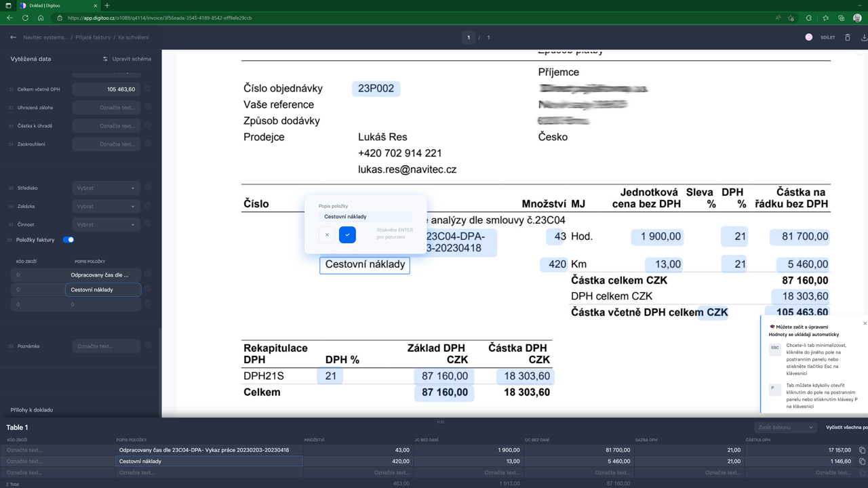Add this page to favorites

791,18
